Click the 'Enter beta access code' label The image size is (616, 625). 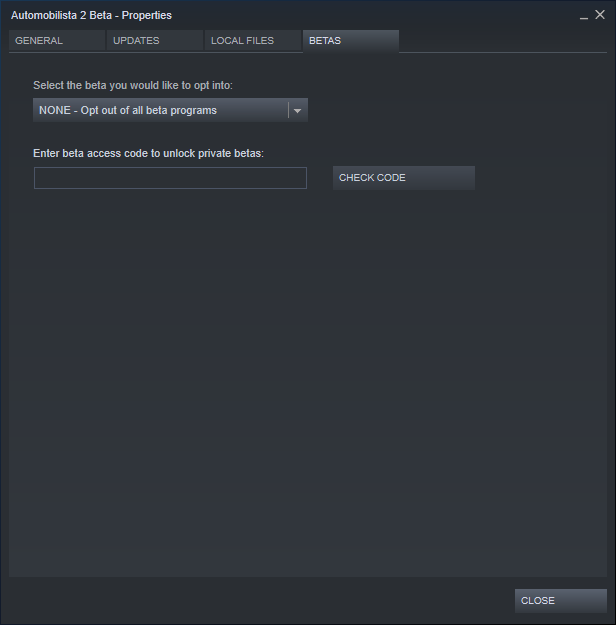pos(148,153)
